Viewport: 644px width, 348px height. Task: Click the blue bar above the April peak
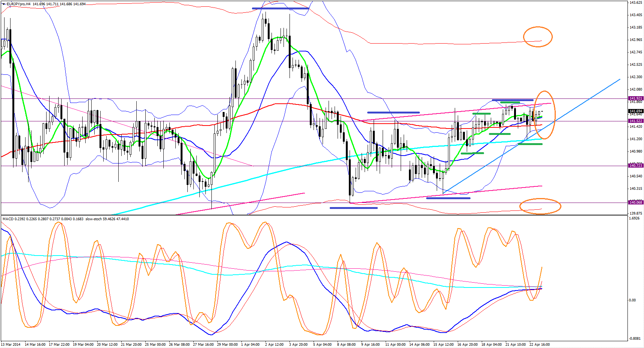pos(280,8)
